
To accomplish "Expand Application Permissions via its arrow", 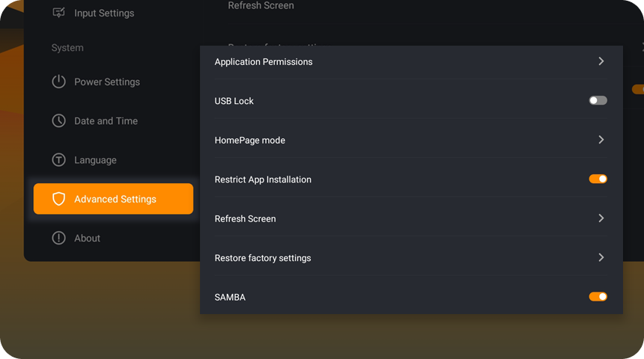I will tap(601, 61).
